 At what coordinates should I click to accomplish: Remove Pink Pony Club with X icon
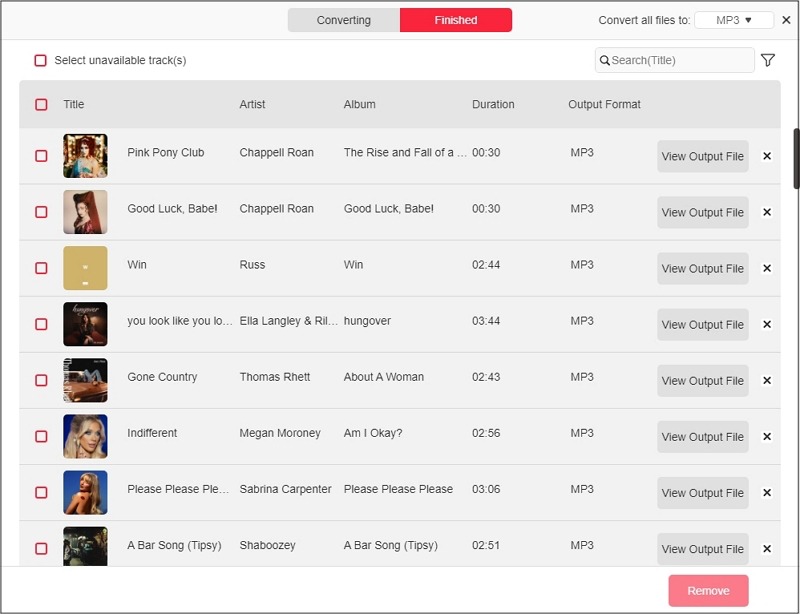tap(767, 156)
